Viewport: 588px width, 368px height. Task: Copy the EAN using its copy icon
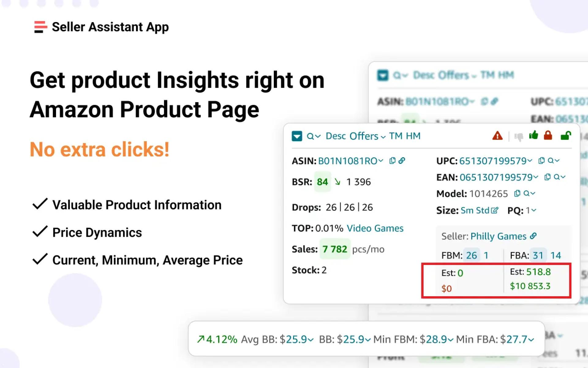pos(548,177)
